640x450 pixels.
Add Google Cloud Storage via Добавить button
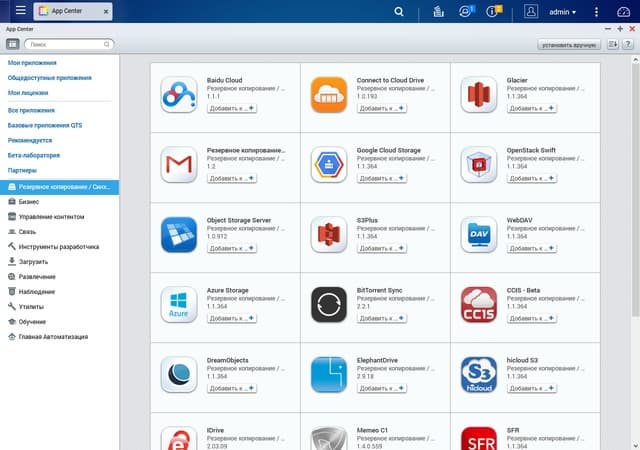382,178
